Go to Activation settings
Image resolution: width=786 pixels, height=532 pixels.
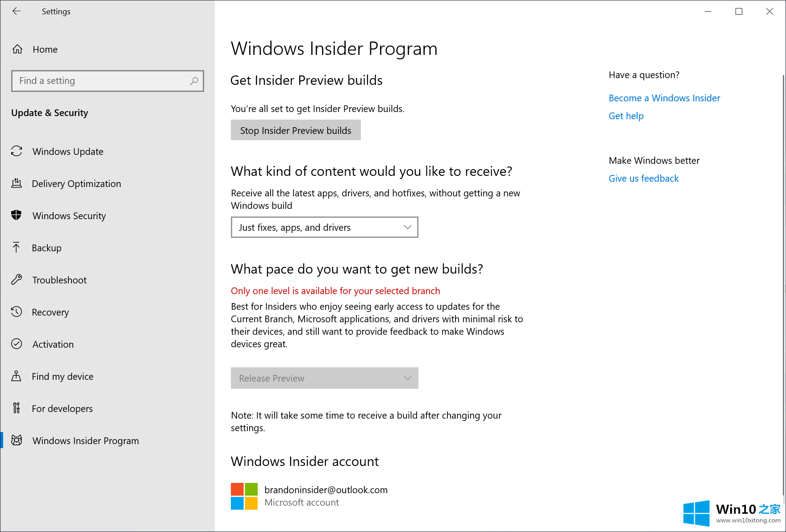pos(107,344)
